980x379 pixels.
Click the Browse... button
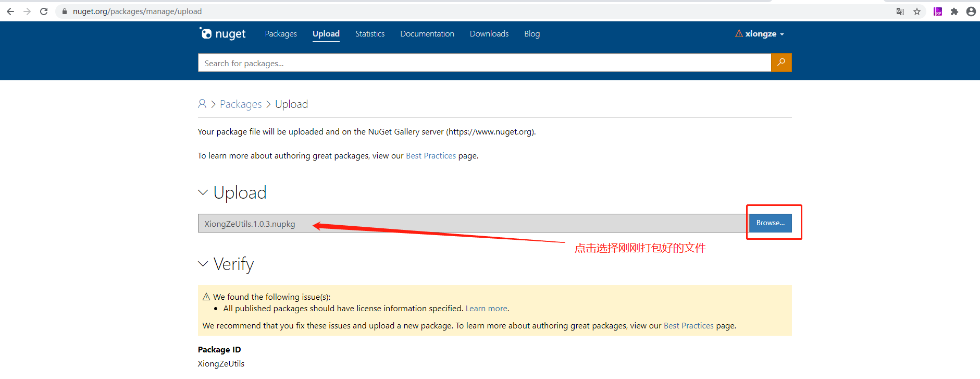[771, 223]
